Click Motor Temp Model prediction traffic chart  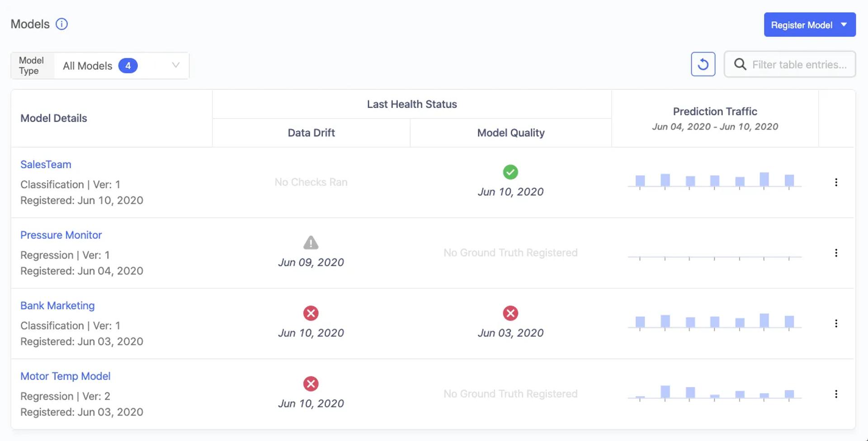(714, 392)
